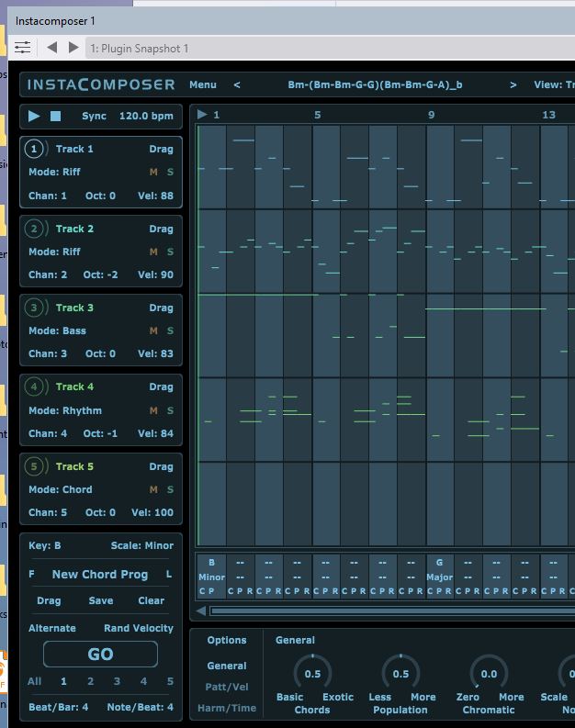Select Track 5 number circle
This screenshot has width=575, height=728.
click(x=33, y=466)
